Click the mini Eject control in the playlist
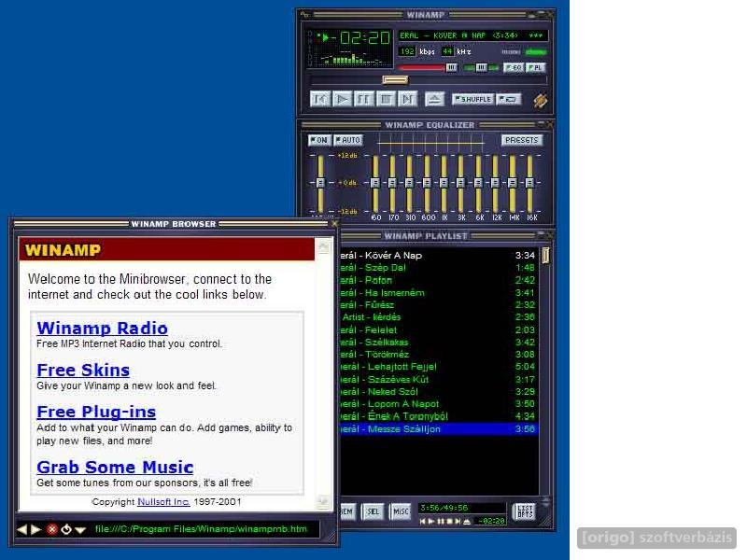 coord(467,522)
